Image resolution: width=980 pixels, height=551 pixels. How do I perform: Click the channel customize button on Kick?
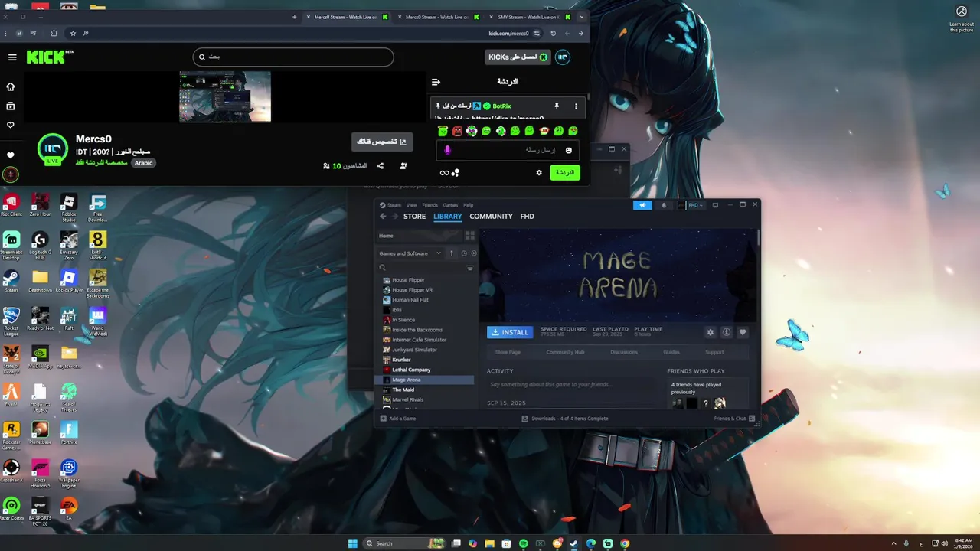[x=382, y=142]
